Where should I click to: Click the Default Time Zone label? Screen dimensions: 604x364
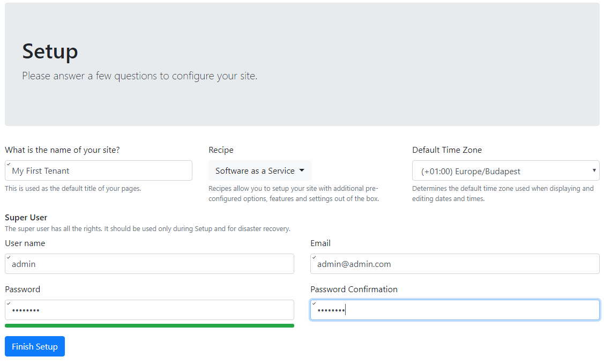tap(447, 150)
